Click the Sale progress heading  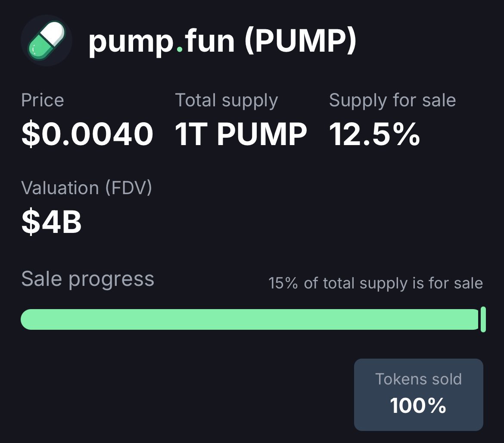pyautogui.click(x=87, y=279)
